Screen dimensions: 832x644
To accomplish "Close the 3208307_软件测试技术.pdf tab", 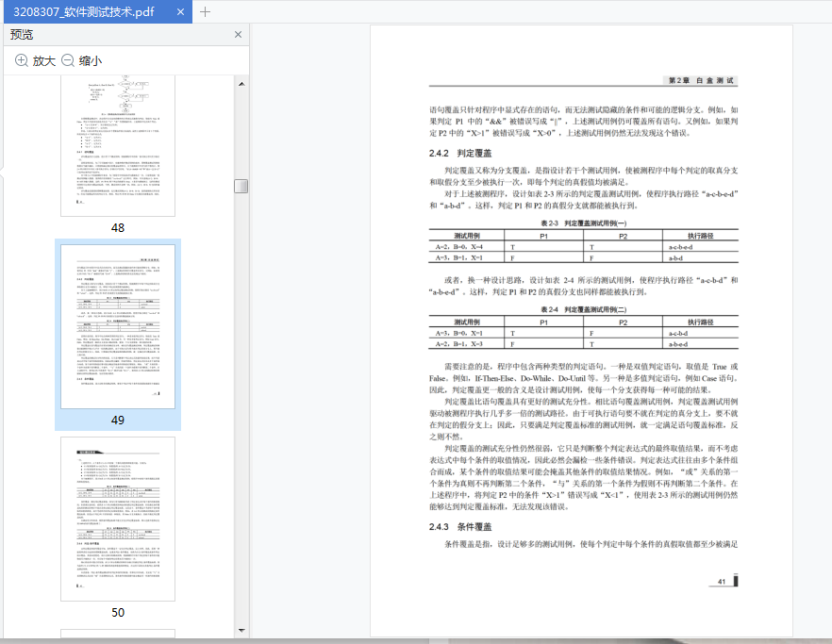I will click(180, 11).
